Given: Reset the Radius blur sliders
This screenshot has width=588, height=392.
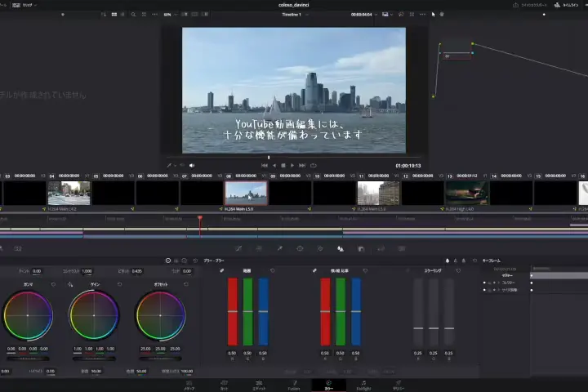Looking at the screenshot, I should [273, 270].
